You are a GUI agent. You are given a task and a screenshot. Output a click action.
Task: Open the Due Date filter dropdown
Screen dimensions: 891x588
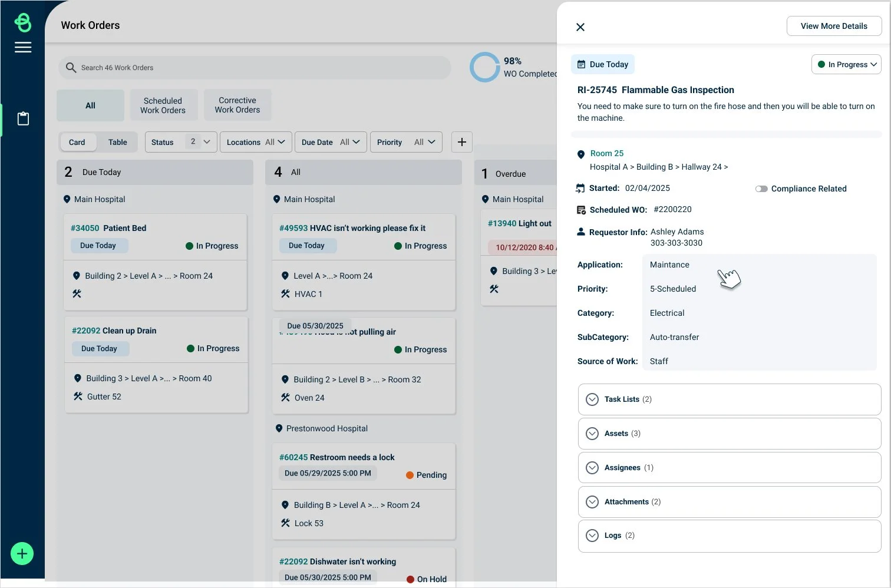(x=331, y=142)
